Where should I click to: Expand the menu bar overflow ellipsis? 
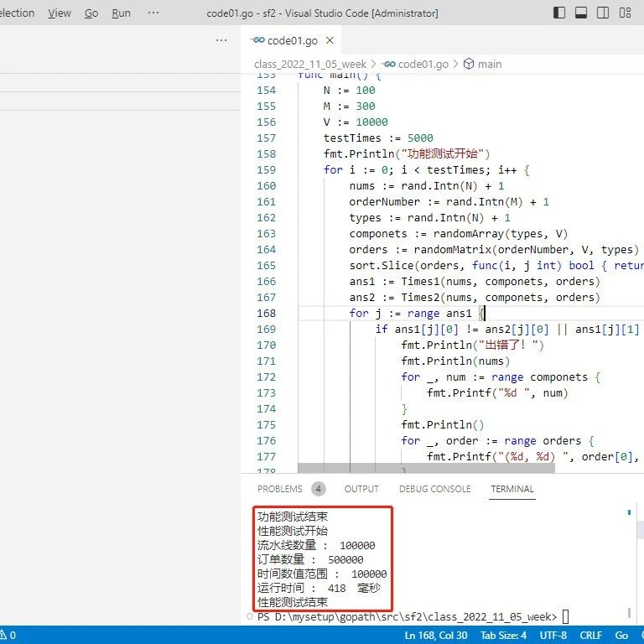(153, 13)
